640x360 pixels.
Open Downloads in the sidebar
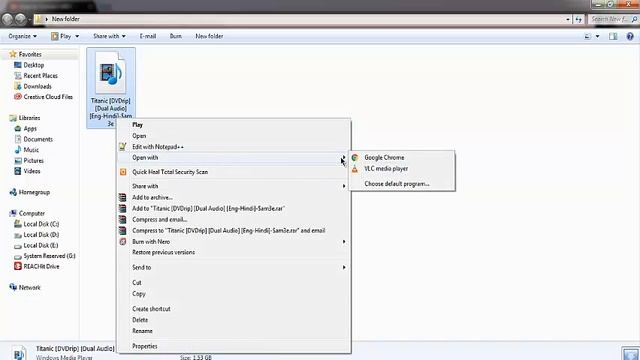[37, 86]
